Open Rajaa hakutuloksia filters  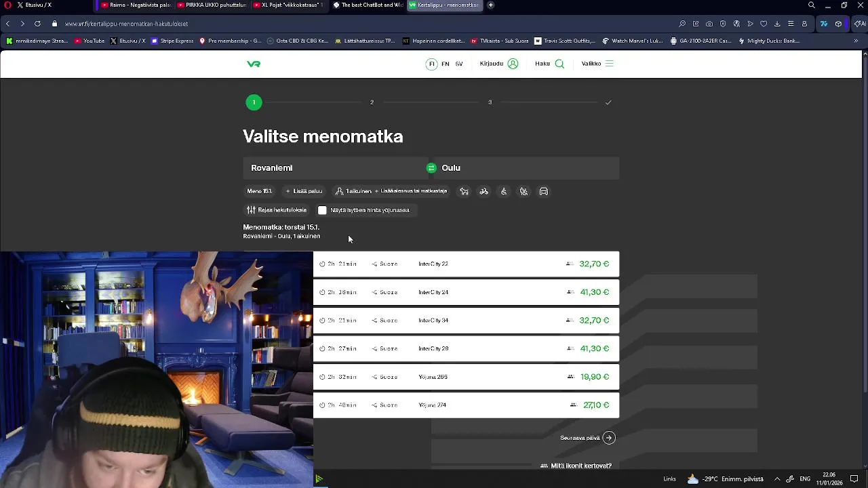tap(277, 210)
